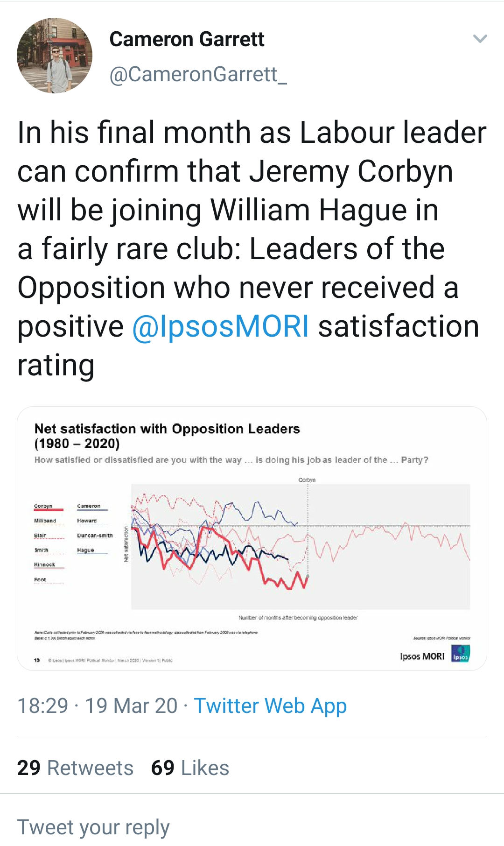Click the Ipsos MORI wordmark in chart
Screen dimensions: 504x846
click(x=422, y=656)
